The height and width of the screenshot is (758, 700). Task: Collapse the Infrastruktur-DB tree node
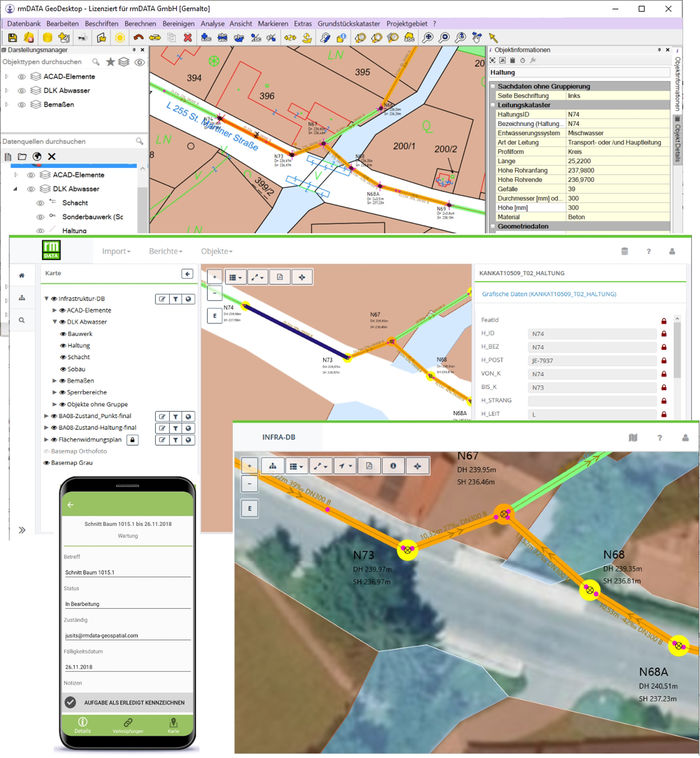tap(46, 299)
